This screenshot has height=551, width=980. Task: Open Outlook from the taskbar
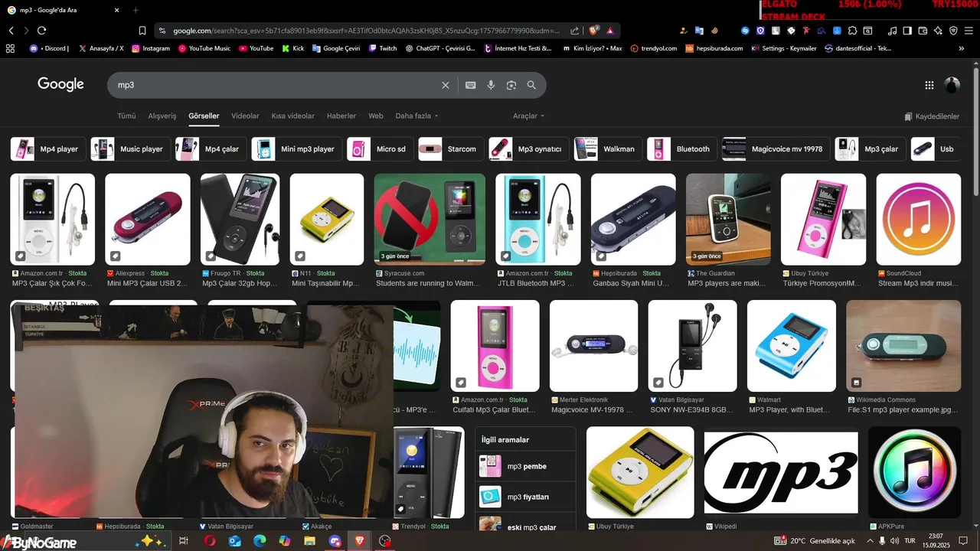pos(234,541)
